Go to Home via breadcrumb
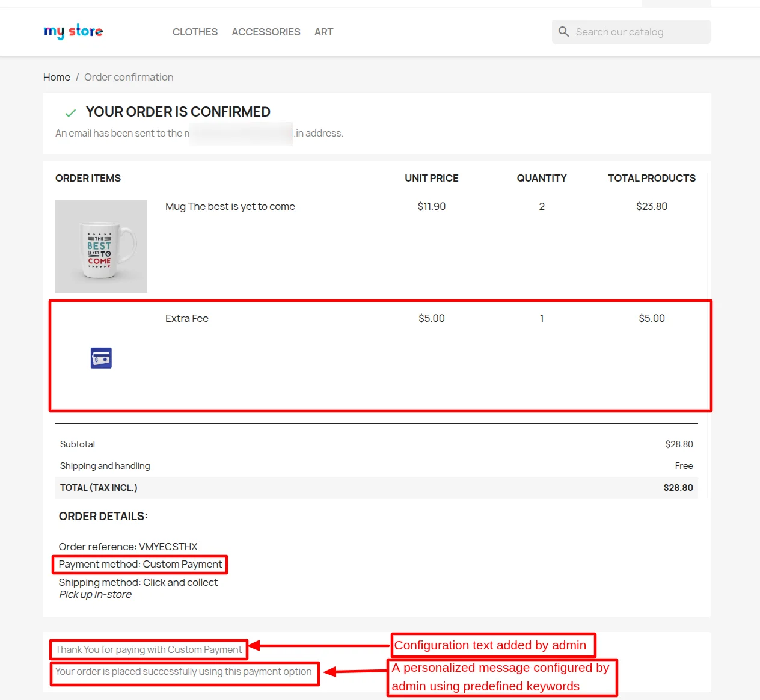The height and width of the screenshot is (700, 760). (57, 77)
